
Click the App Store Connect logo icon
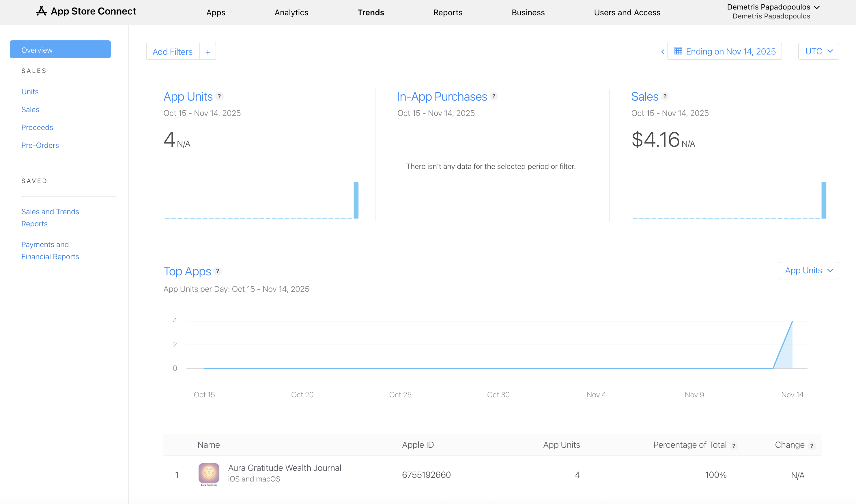(41, 11)
